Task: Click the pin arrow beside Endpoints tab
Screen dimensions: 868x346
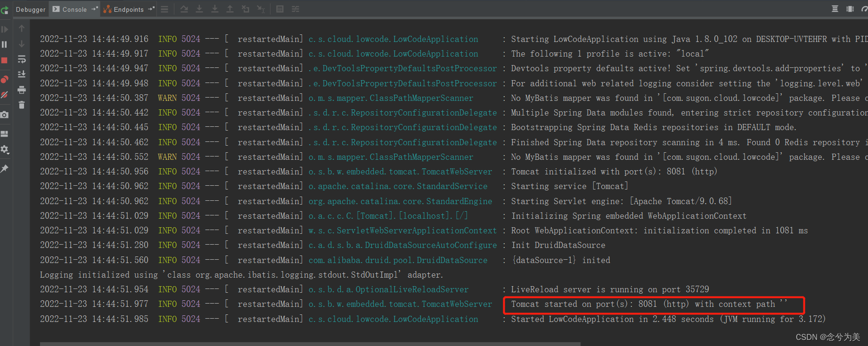Action: coord(151,9)
